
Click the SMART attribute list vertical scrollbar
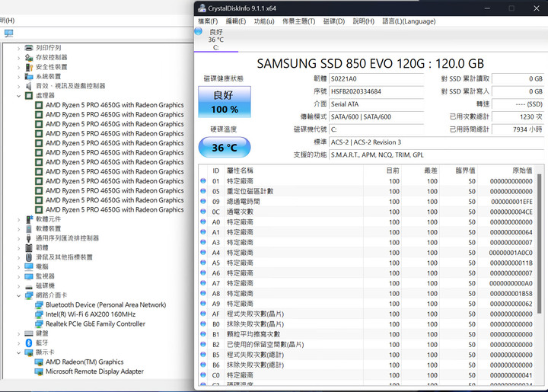(539, 228)
